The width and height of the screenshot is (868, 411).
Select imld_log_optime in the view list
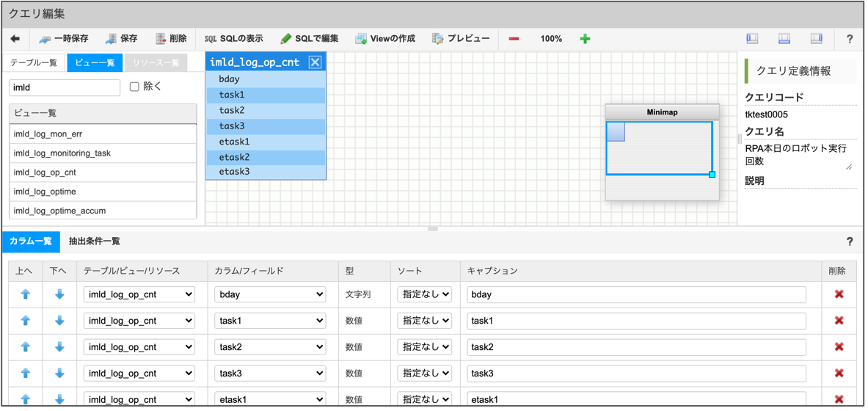click(x=45, y=192)
